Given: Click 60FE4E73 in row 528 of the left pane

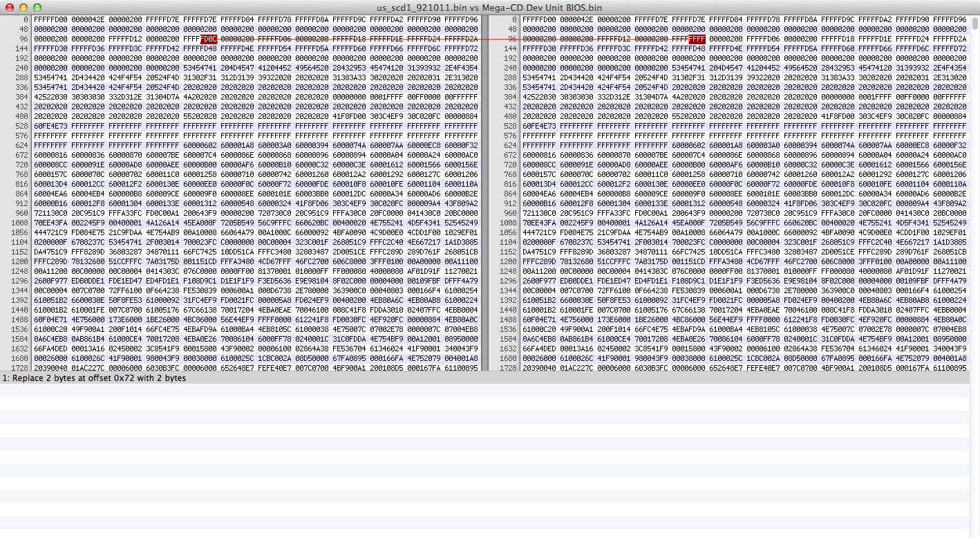Looking at the screenshot, I should (50, 127).
